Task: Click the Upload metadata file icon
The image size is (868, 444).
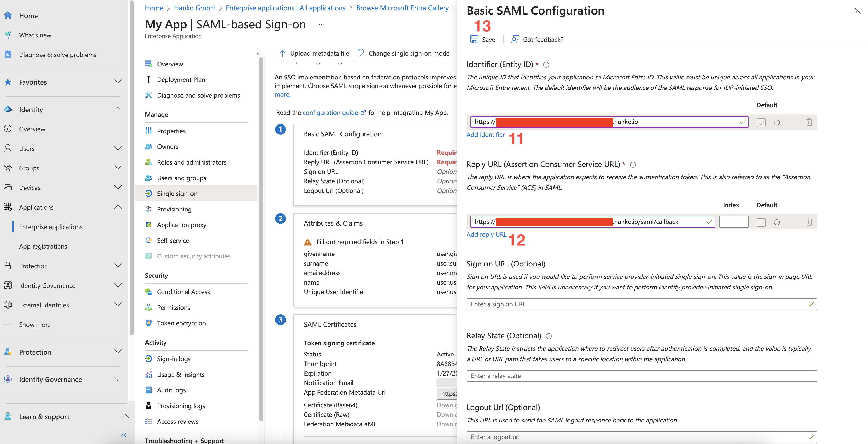Action: 282,53
